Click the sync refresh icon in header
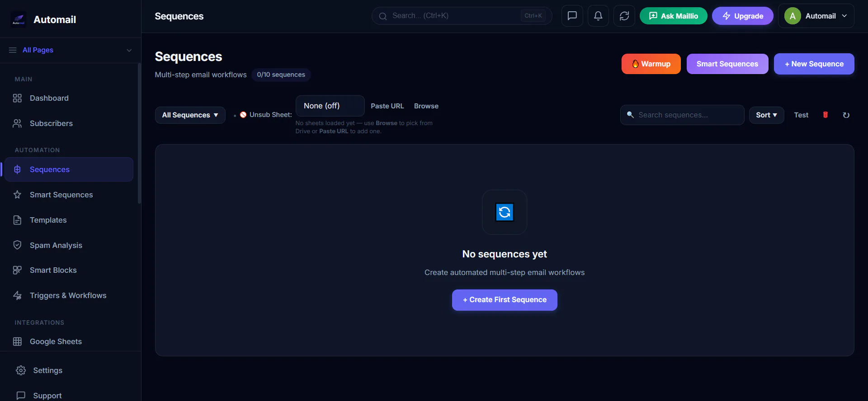 point(624,16)
